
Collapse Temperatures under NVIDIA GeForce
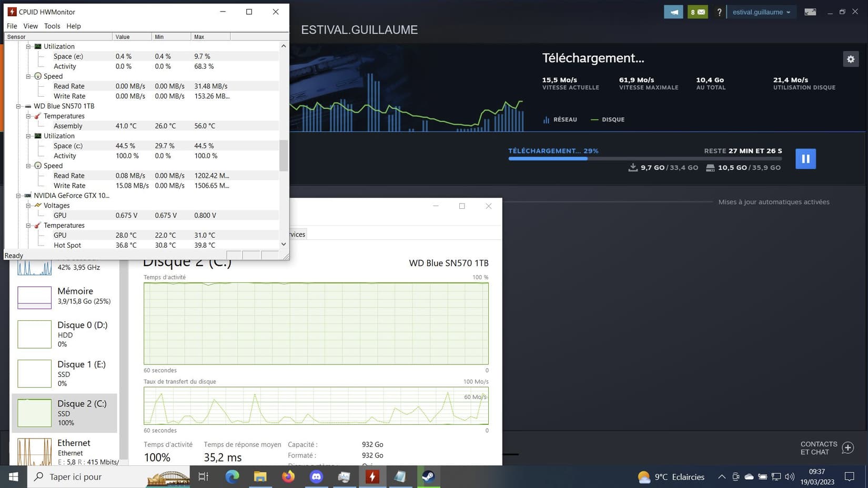[28, 226]
